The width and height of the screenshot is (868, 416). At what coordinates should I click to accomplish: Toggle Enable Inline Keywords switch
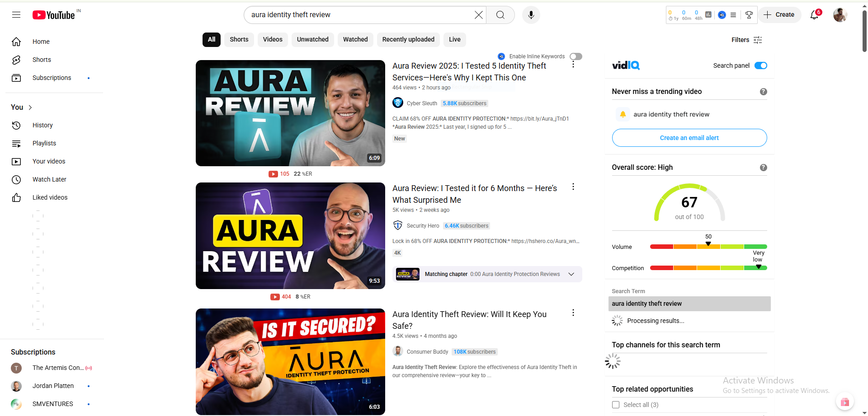tap(576, 56)
